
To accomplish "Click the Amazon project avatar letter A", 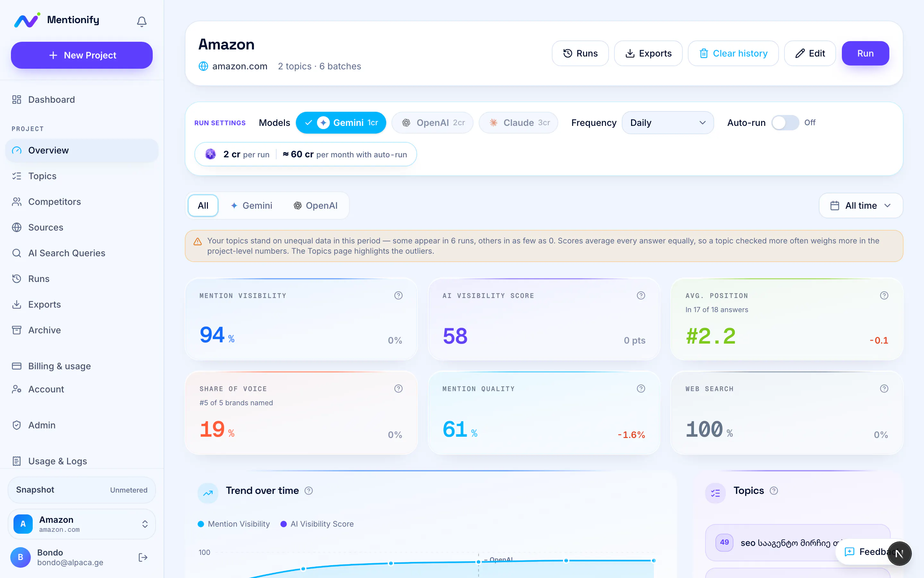I will [x=23, y=524].
